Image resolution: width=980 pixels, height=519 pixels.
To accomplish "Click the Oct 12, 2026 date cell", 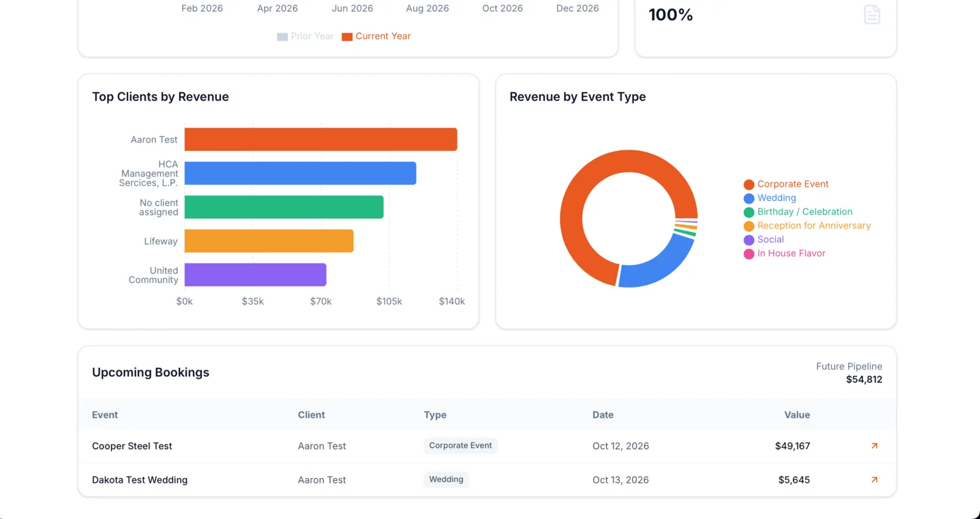I will click(620, 446).
